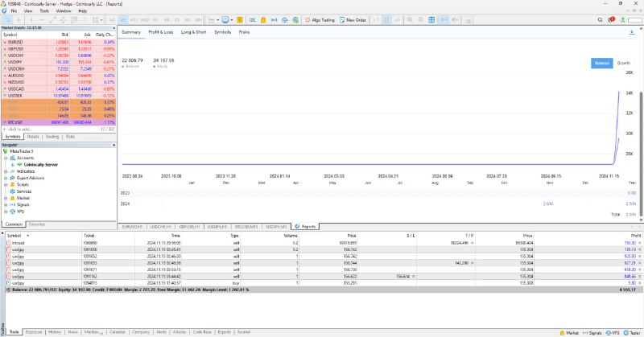Viewport: 644px width, 337px height.
Task: Toggle Algo Trading on the toolbar
Action: click(320, 19)
